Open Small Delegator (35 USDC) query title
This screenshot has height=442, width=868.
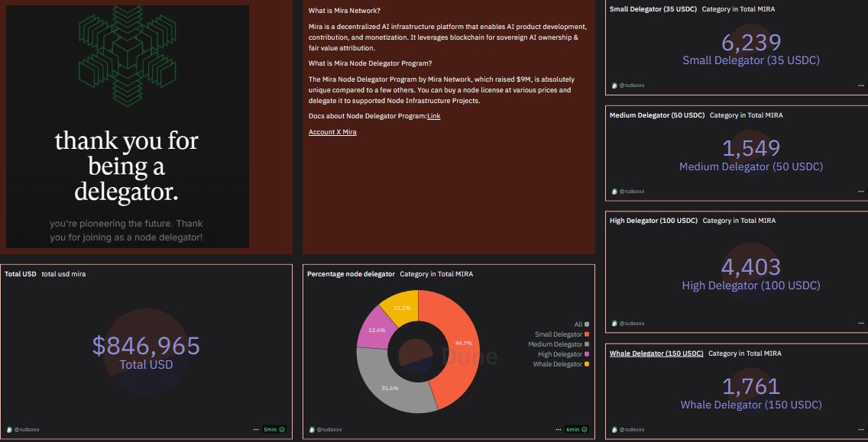pos(653,9)
